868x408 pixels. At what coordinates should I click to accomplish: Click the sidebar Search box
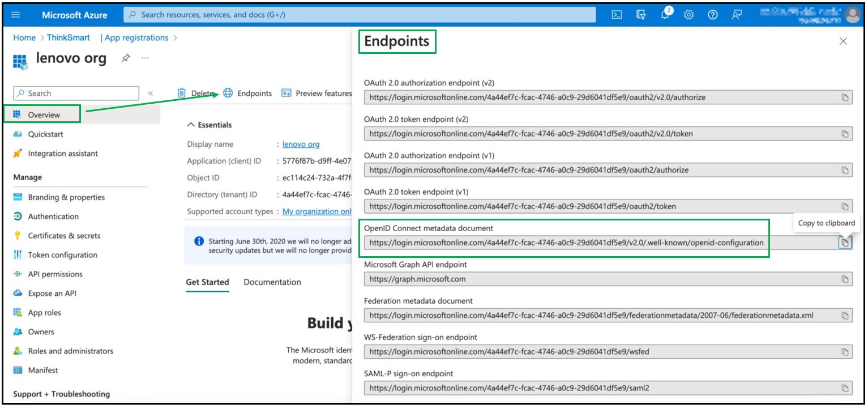pos(76,93)
